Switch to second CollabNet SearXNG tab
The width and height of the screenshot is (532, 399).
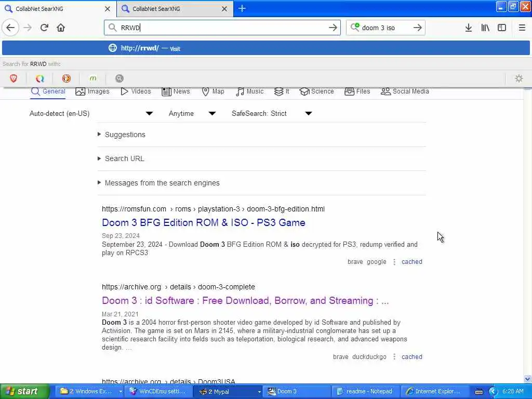[x=175, y=8]
